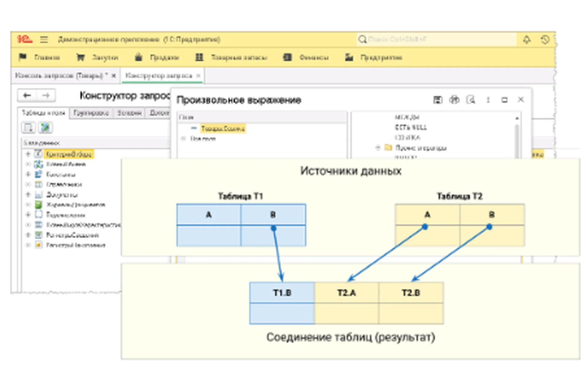The width and height of the screenshot is (588, 392).
Task: Click the back arrow navigation button
Action: pos(27,96)
